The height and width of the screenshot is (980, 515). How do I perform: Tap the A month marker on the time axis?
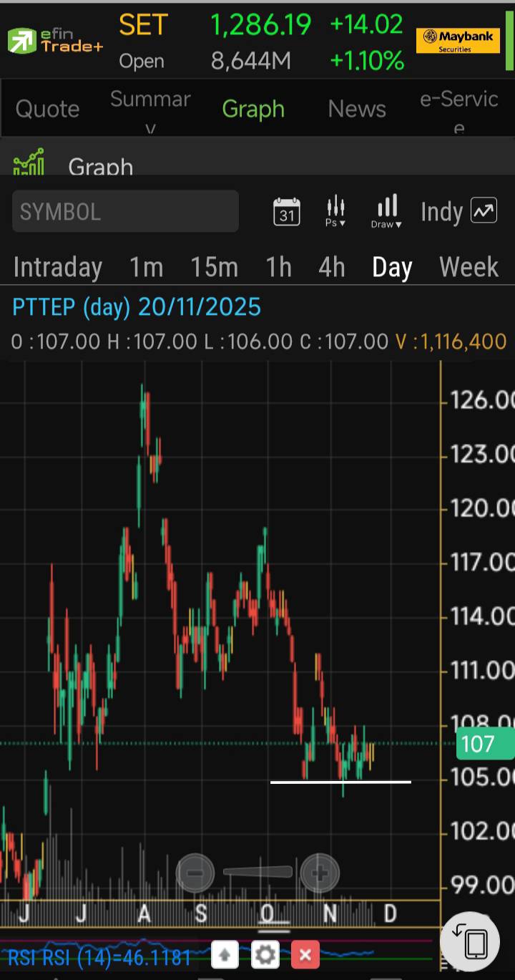144,913
